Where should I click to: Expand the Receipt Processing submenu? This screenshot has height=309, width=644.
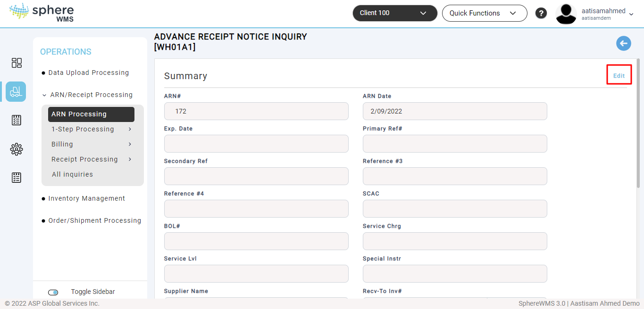click(91, 159)
